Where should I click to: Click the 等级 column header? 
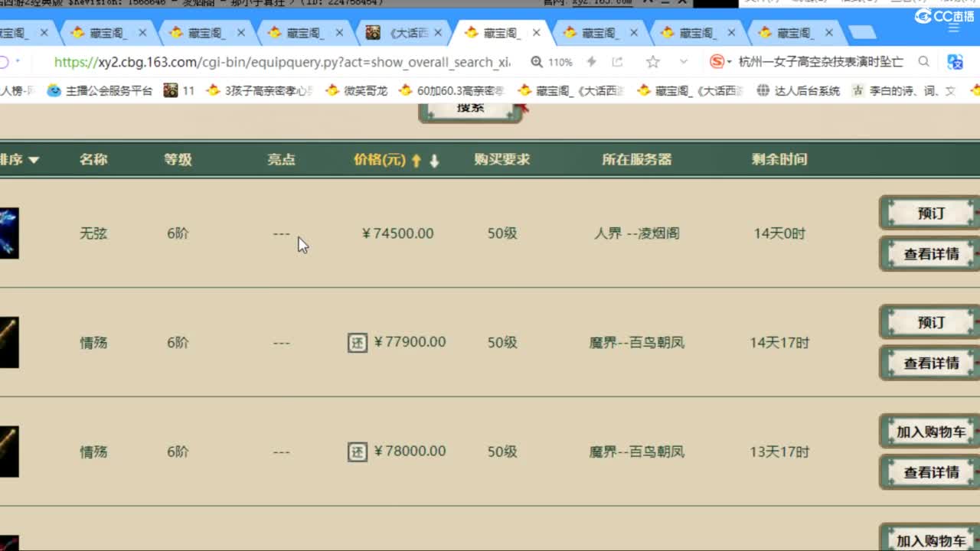click(178, 159)
